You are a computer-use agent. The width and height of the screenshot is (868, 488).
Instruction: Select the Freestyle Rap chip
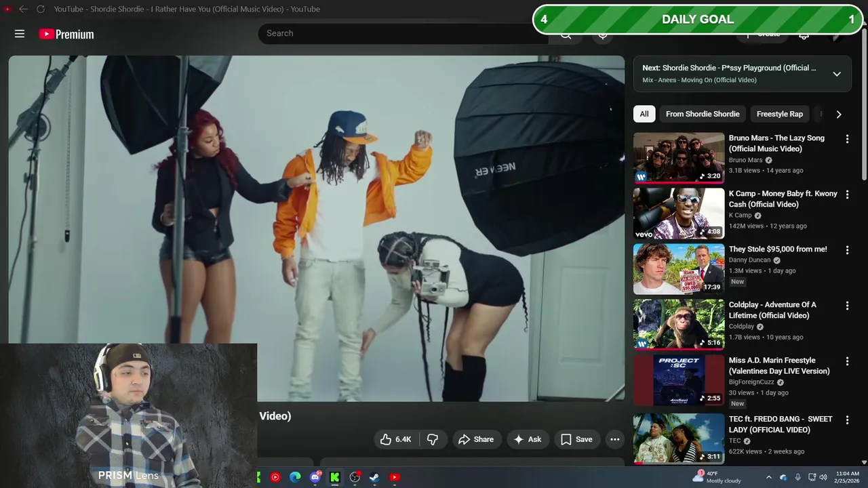(780, 114)
